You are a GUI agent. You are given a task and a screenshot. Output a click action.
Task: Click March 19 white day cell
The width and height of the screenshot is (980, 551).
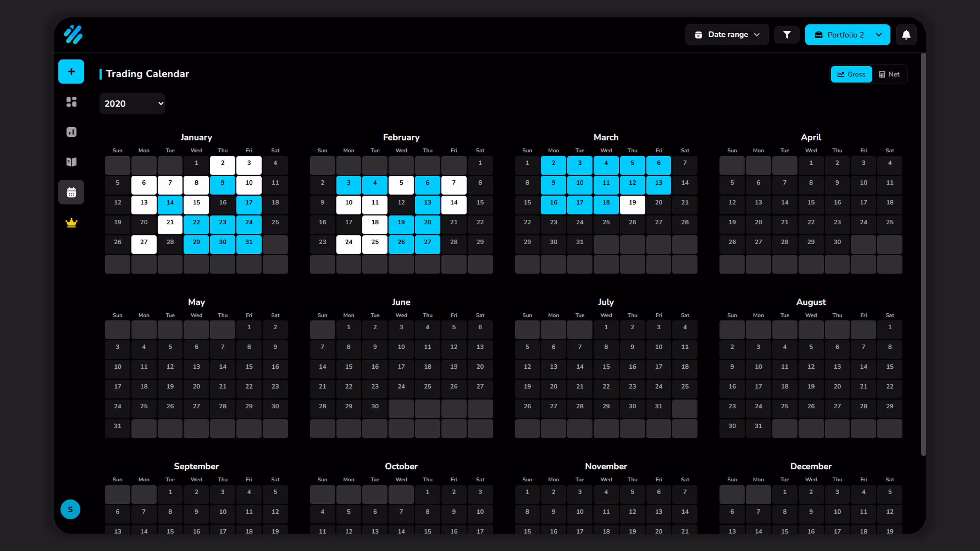click(x=632, y=205)
